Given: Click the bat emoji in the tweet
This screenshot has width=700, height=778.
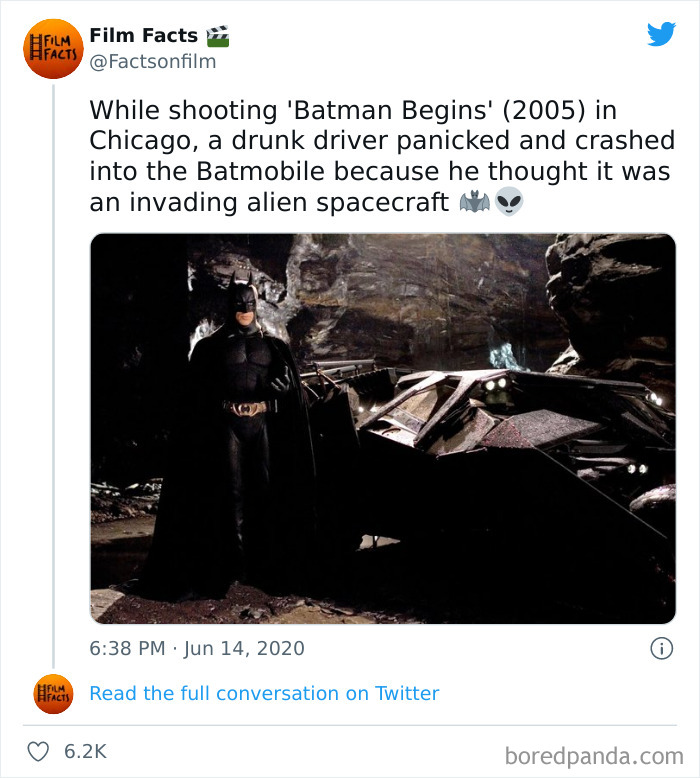Looking at the screenshot, I should 473,203.
